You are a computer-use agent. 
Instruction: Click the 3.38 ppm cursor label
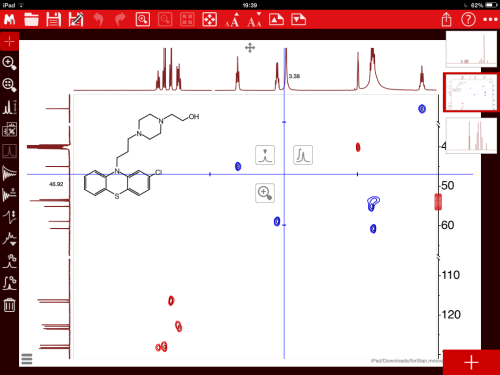[x=294, y=76]
